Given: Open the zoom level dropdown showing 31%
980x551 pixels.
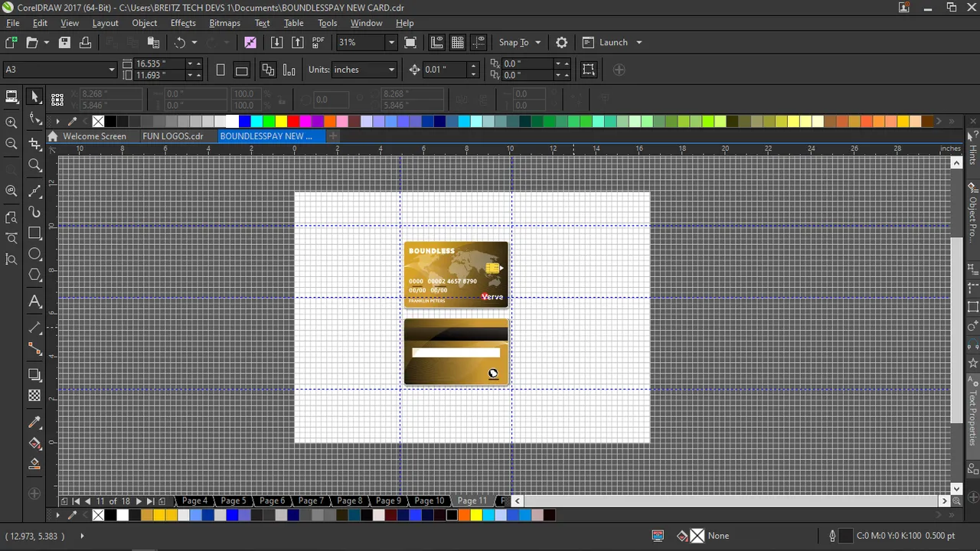Looking at the screenshot, I should coord(391,42).
